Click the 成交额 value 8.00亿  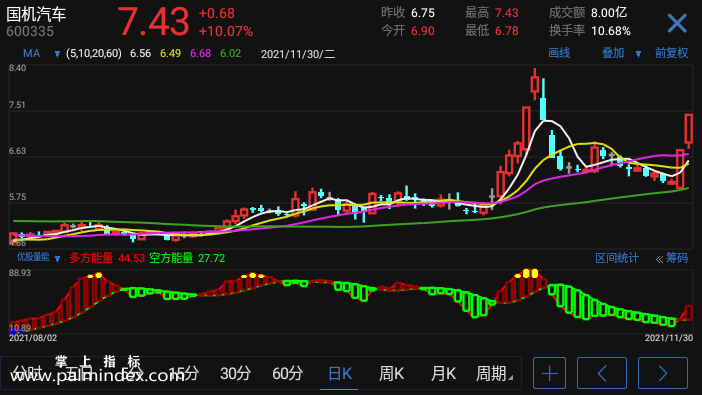pos(609,13)
